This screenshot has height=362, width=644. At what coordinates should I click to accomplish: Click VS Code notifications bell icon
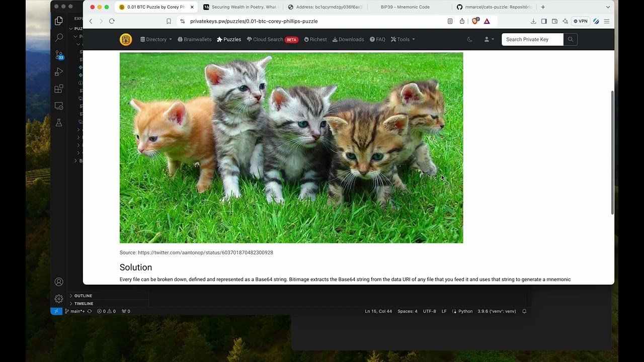(x=524, y=311)
